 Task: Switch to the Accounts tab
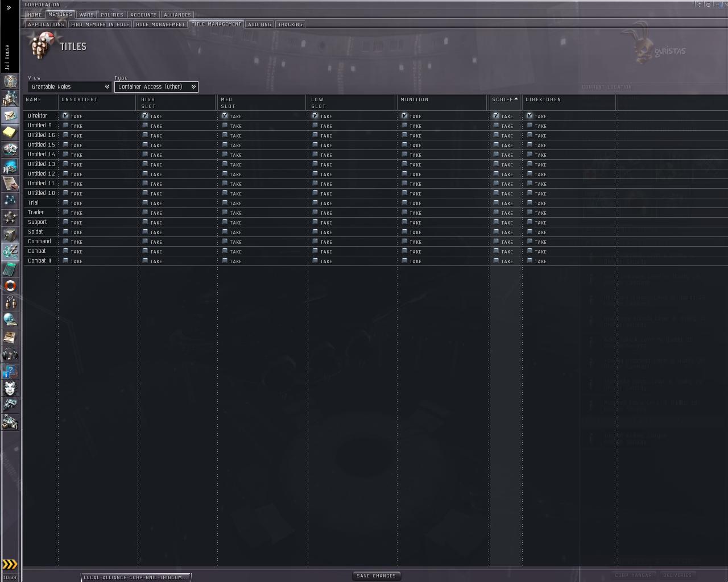tap(143, 15)
